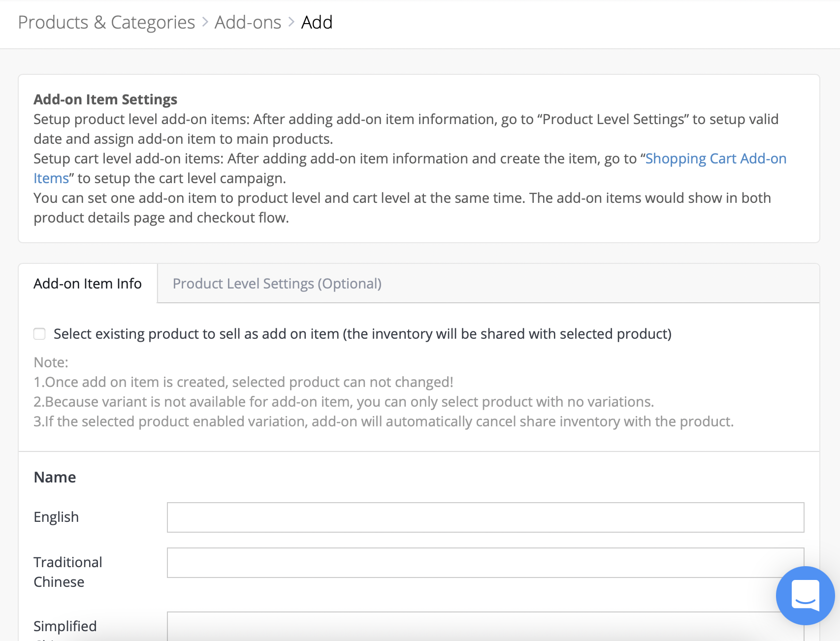Click the 'Add' breadcrumb text

[317, 22]
